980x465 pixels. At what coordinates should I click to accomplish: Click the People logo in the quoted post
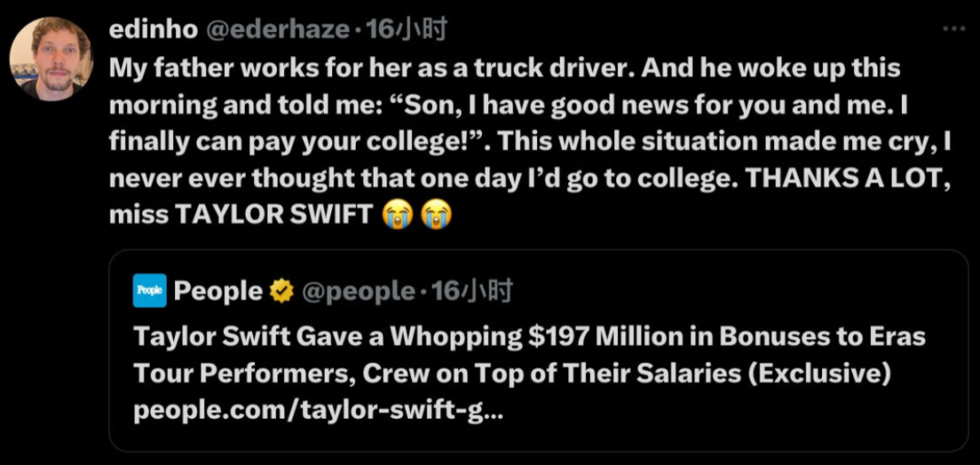coord(150,291)
